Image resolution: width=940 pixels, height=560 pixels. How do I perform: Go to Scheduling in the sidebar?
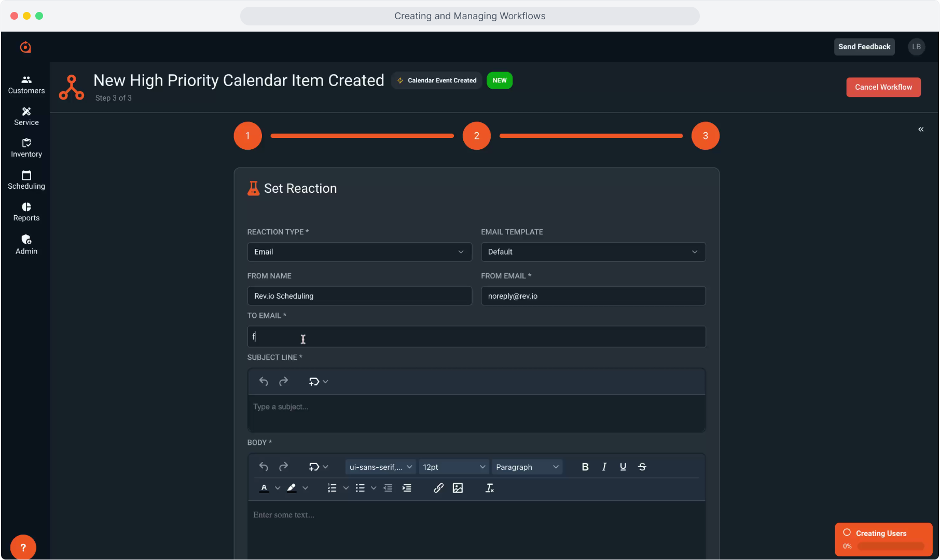click(26, 180)
